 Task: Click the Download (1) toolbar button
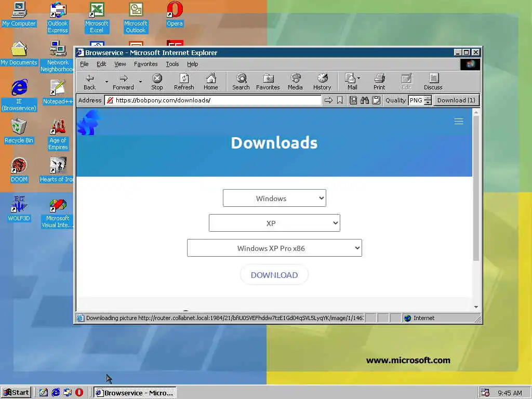coord(456,100)
